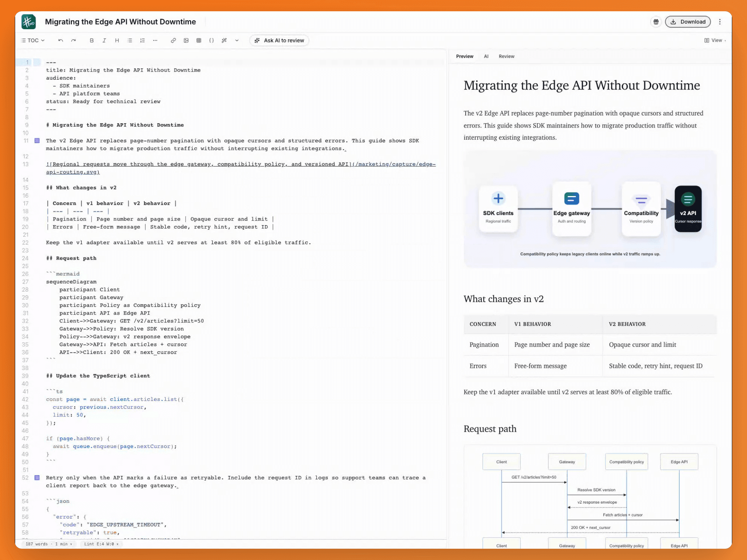Viewport: 747px width, 560px height.
Task: Insert a numbered list
Action: pyautogui.click(x=142, y=40)
